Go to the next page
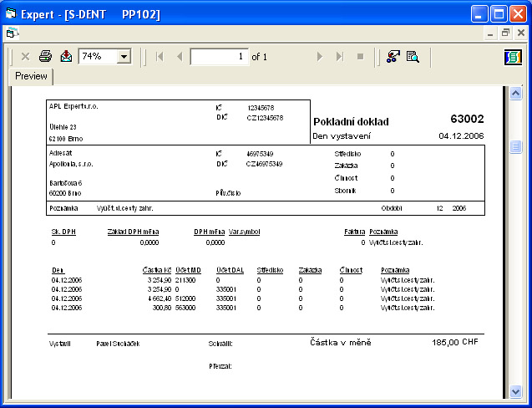Screen dimensions: 532x408 tap(319, 57)
